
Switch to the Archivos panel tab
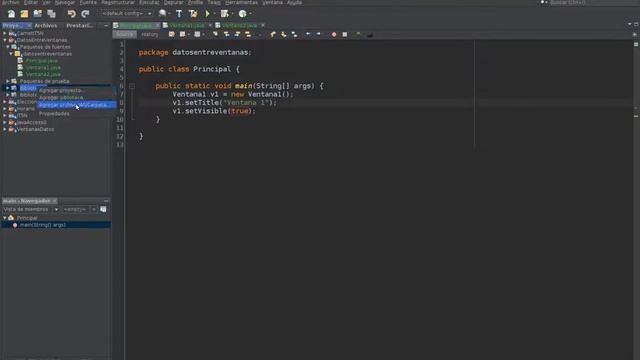[46, 25]
